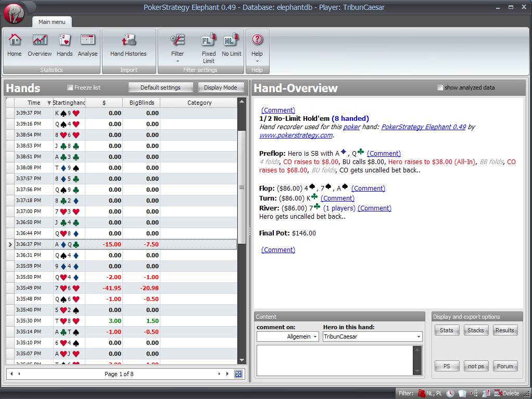Open the Home statistics view
This screenshot has width=532, height=399.
pos(14,45)
